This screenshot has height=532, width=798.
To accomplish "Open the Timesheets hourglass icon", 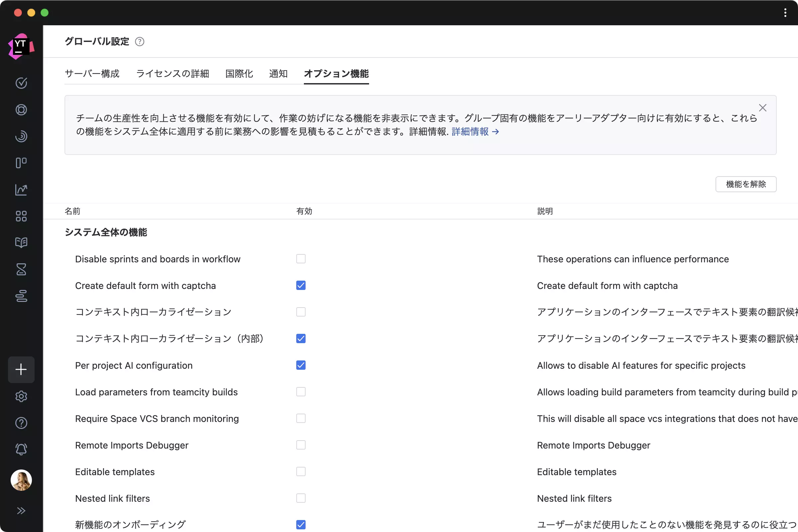I will click(x=21, y=269).
